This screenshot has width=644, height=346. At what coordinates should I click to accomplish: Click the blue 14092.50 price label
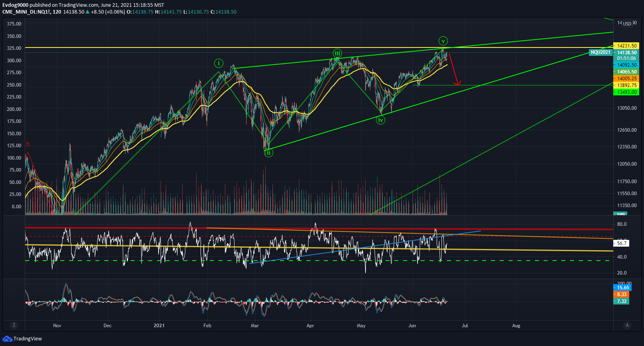626,65
